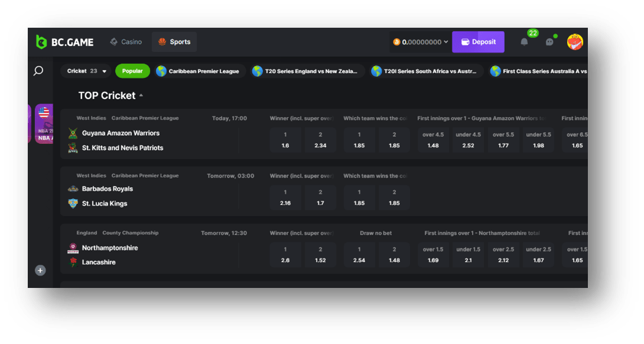
Task: Bet on St. Lucia Kings odds 1.7
Action: [320, 197]
